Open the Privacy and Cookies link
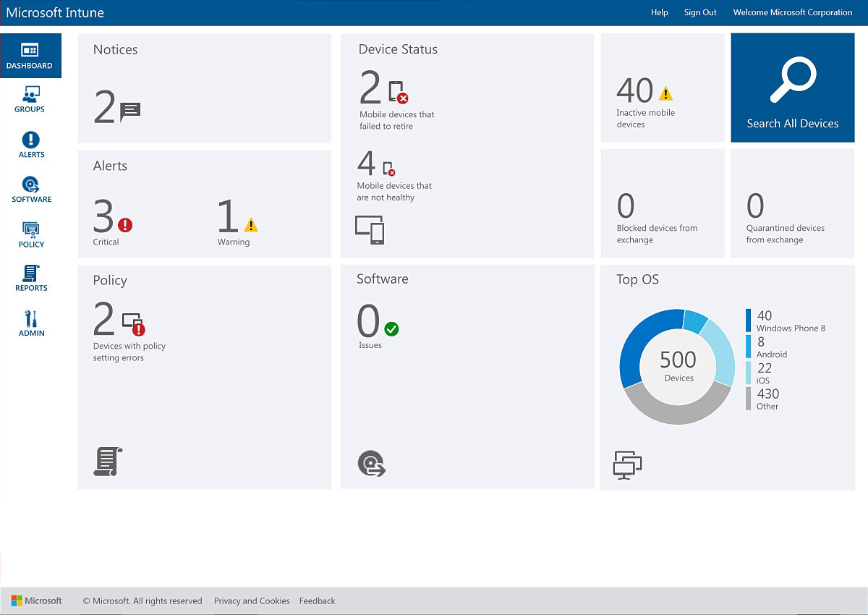 tap(252, 601)
